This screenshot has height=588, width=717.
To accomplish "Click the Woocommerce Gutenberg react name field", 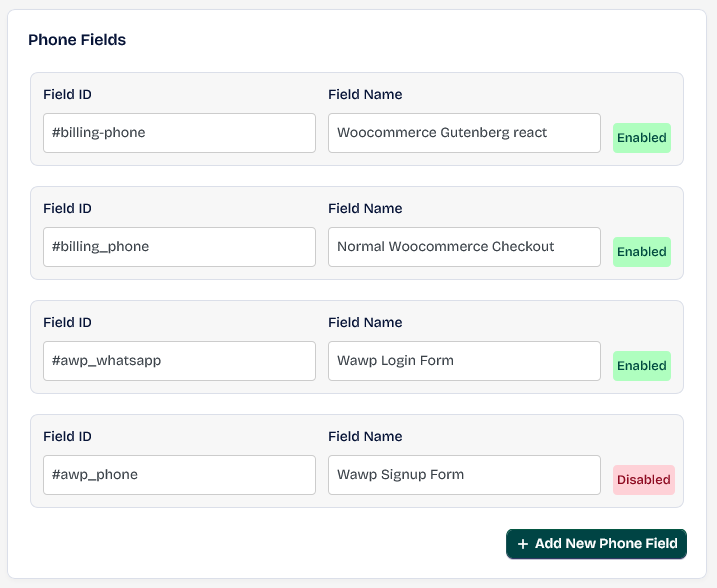I will click(464, 133).
